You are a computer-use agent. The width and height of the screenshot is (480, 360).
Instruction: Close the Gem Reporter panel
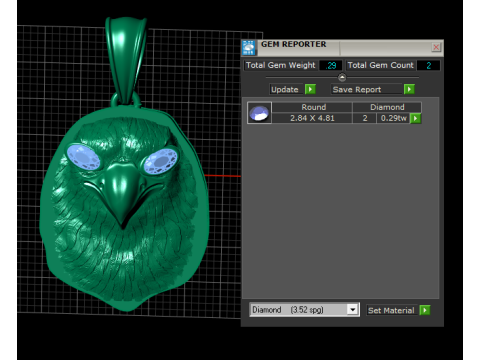pos(436,47)
